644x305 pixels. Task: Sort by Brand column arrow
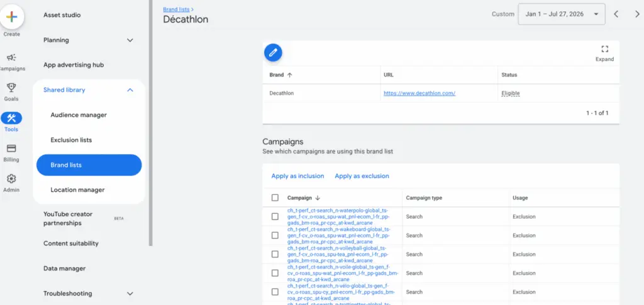tap(289, 75)
